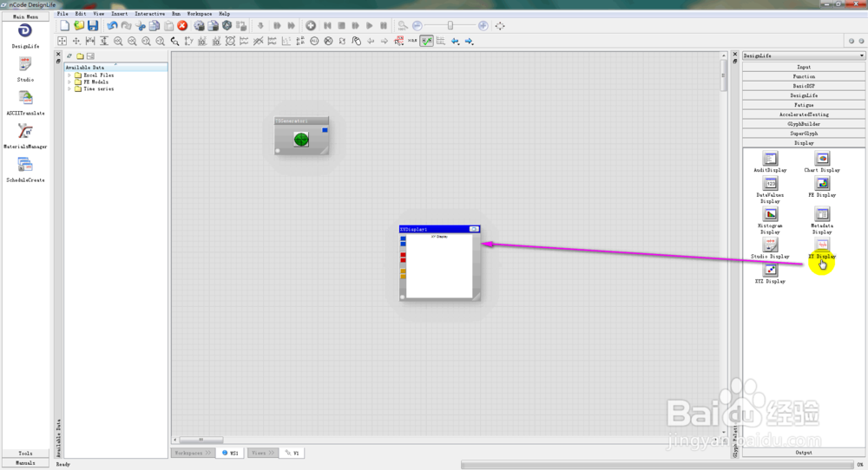868x470 pixels.
Task: Click the blue right arrow on second toolbar
Action: [469, 41]
